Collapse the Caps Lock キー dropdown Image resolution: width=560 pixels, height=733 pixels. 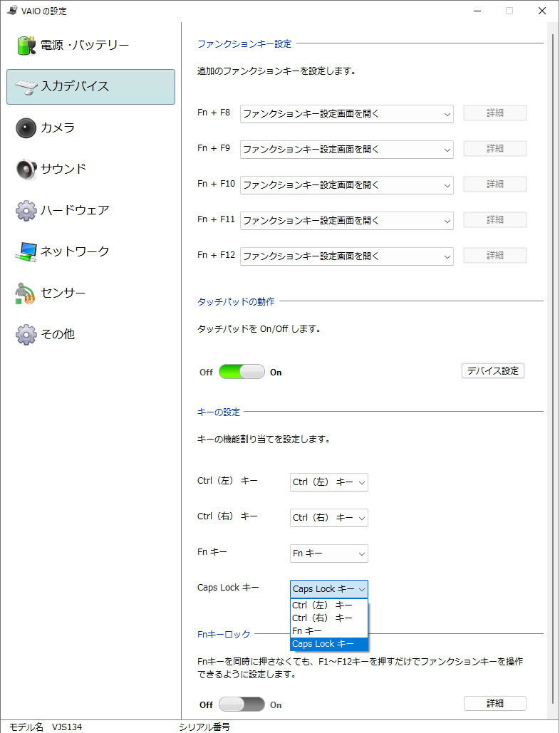coord(329,589)
